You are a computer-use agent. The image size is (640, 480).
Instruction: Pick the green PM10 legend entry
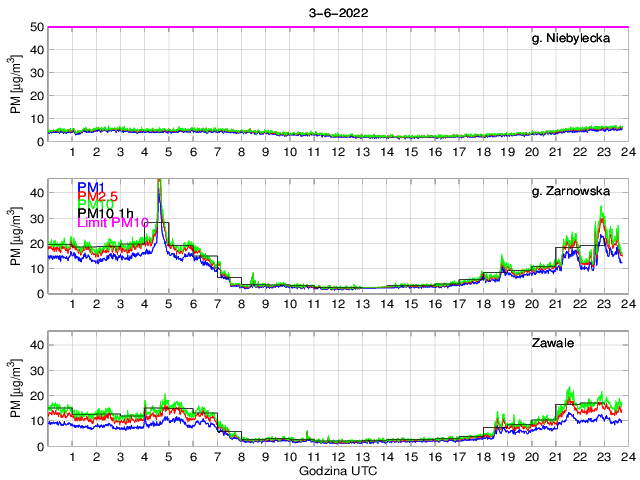[x=95, y=205]
